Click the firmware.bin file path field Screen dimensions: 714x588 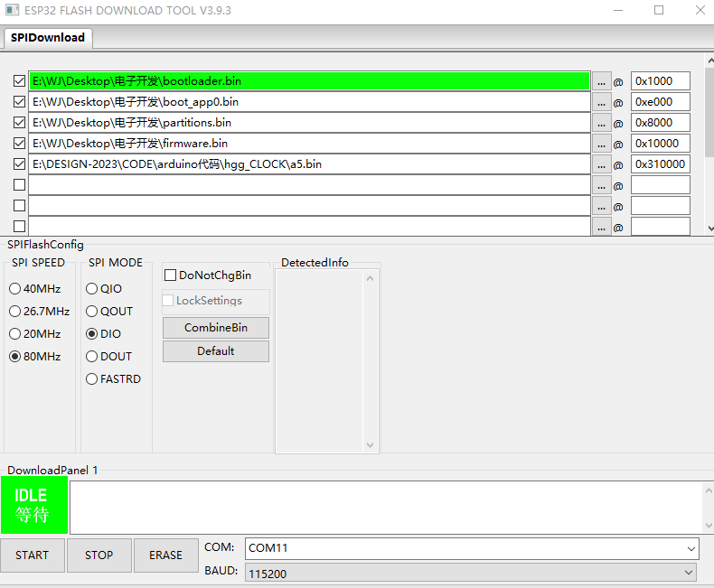tap(310, 144)
